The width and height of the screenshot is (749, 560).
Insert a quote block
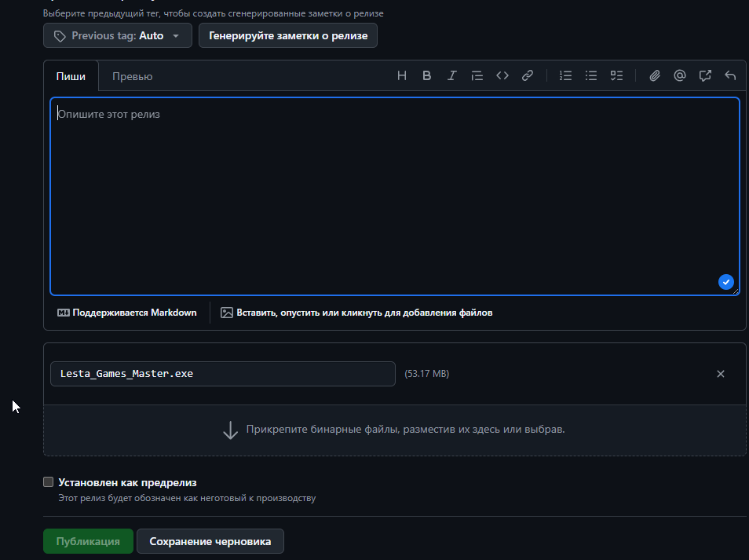(x=477, y=75)
